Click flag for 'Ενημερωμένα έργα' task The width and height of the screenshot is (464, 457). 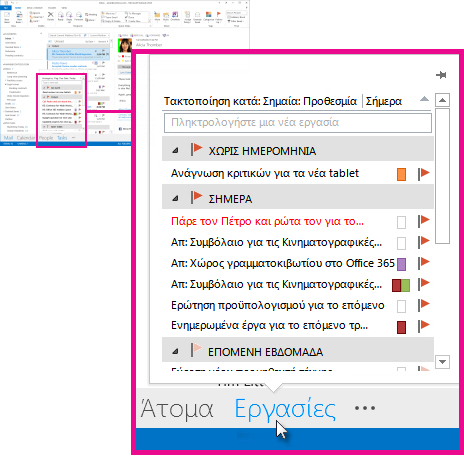coord(424,326)
